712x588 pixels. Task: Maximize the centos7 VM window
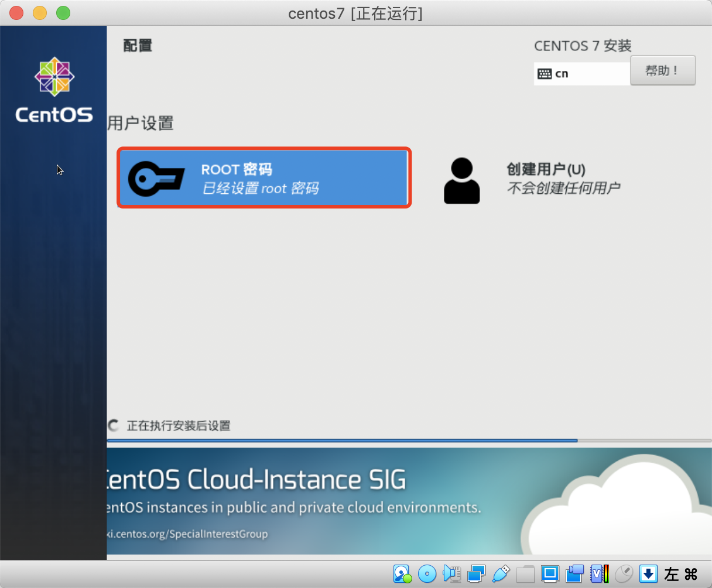[x=63, y=12]
